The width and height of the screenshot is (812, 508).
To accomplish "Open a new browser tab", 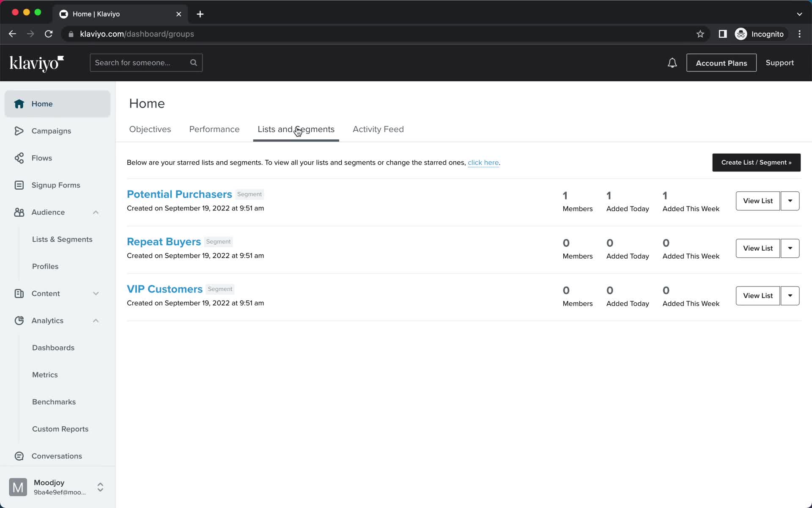I will tap(200, 14).
